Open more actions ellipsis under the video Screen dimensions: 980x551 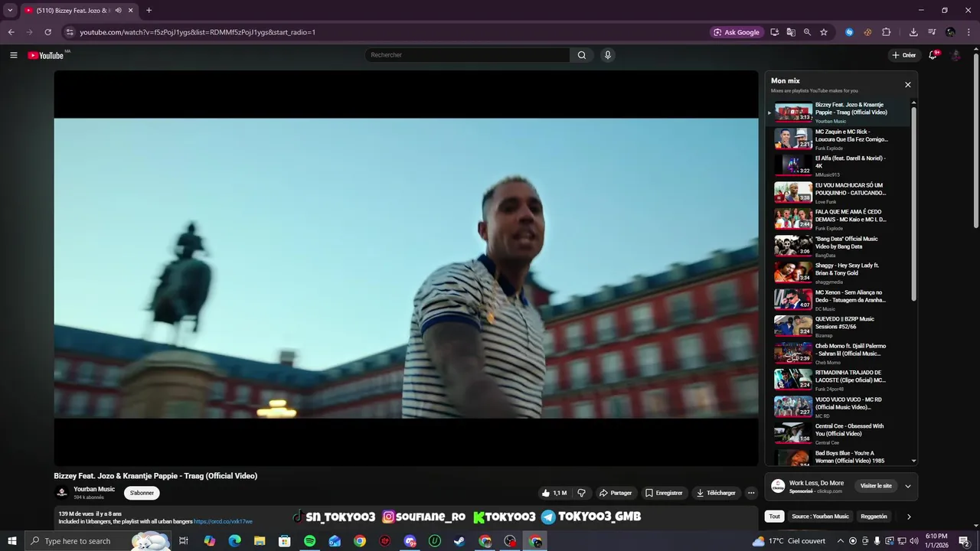click(751, 493)
